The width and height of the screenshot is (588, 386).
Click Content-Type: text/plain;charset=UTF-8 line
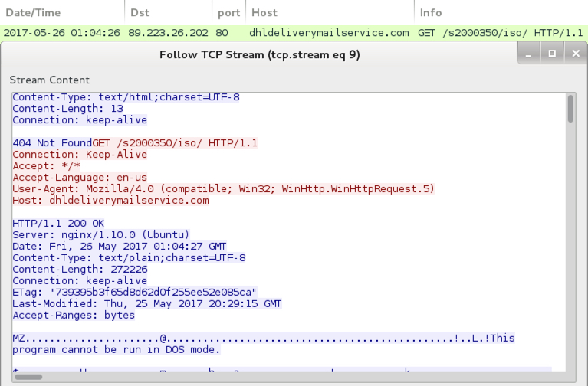pyautogui.click(x=129, y=258)
